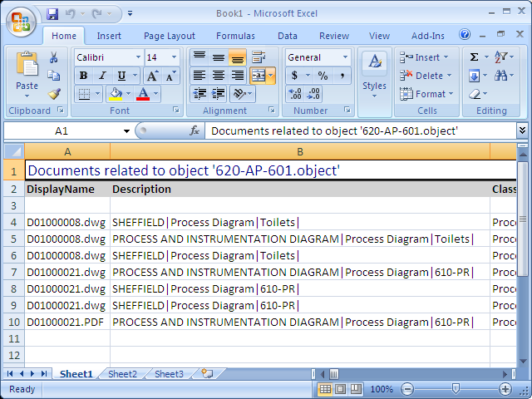Open the Insert ribbon tab
This screenshot has height=399, width=532.
pyautogui.click(x=109, y=36)
